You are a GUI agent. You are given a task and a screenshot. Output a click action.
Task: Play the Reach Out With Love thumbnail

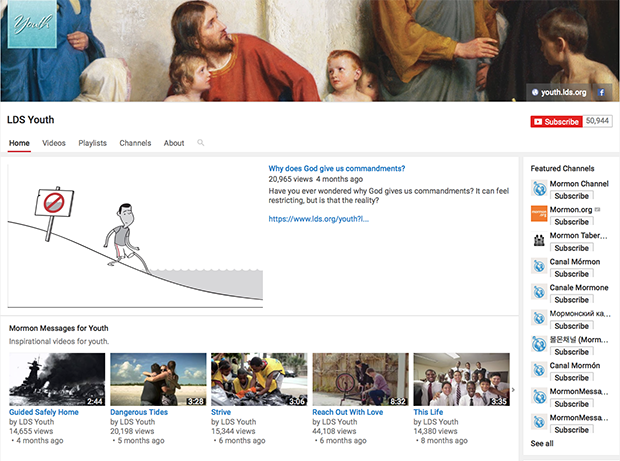pyautogui.click(x=361, y=379)
